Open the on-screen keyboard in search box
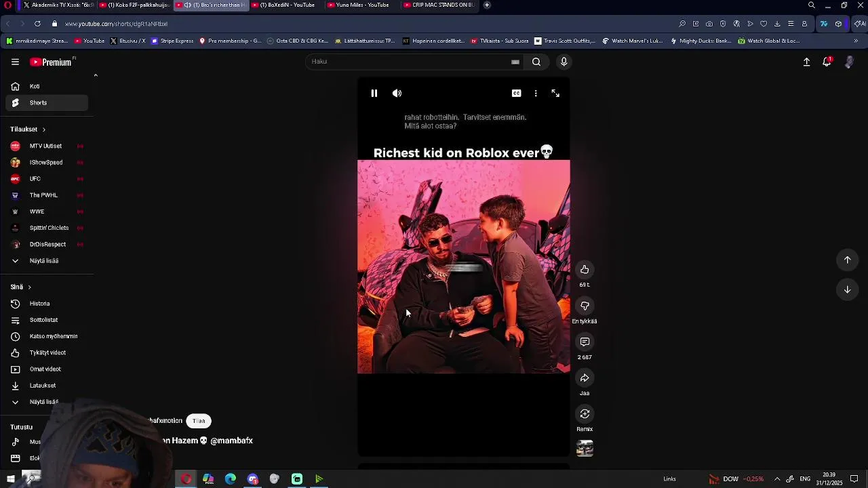The image size is (868, 488). [x=515, y=62]
